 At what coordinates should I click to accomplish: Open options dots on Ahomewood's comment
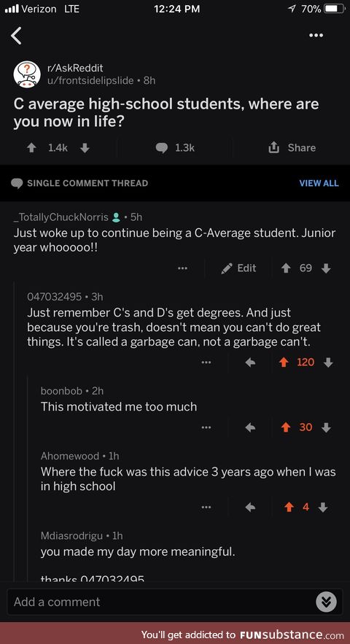coord(206,507)
